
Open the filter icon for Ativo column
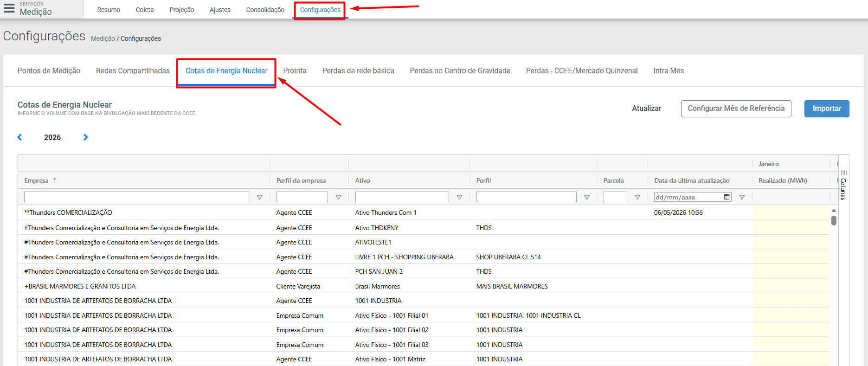coord(459,197)
